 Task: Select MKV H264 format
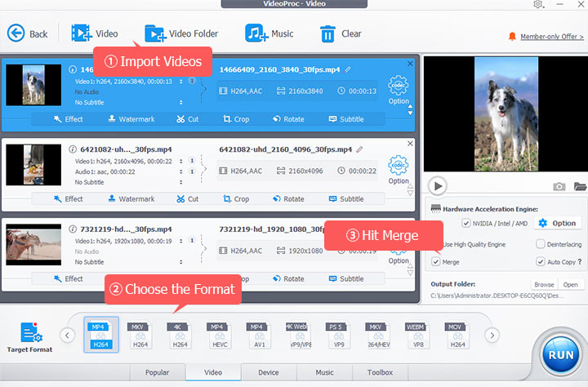pyautogui.click(x=140, y=335)
